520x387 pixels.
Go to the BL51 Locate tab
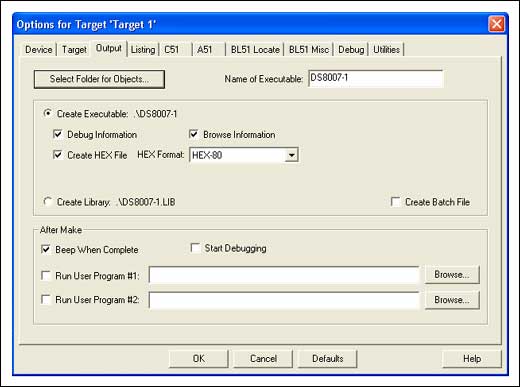pos(255,50)
